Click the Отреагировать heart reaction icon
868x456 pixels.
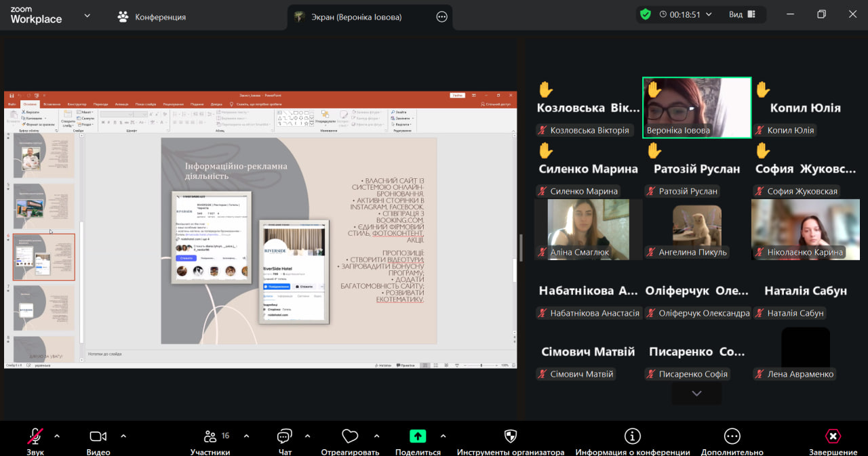[350, 437]
